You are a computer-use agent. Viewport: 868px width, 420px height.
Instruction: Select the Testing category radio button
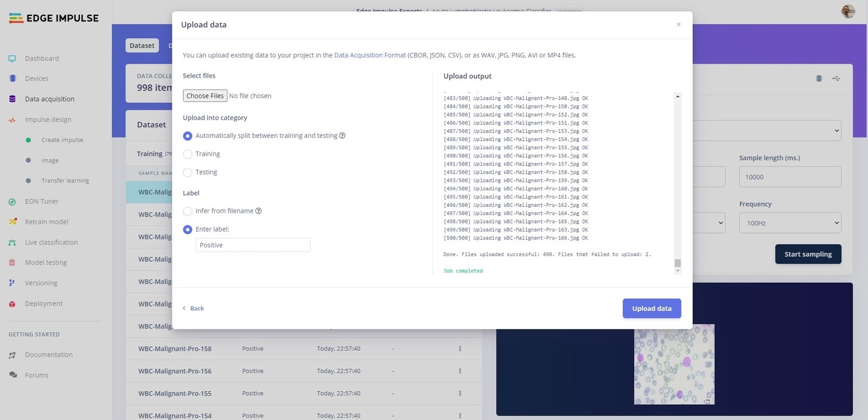coord(188,173)
